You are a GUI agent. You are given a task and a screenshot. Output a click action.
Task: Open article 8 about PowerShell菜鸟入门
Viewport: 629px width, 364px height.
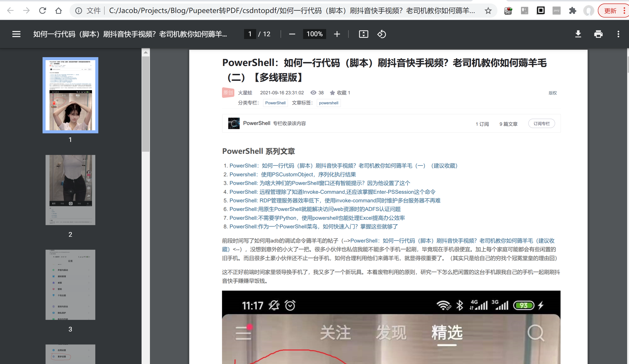(x=314, y=226)
